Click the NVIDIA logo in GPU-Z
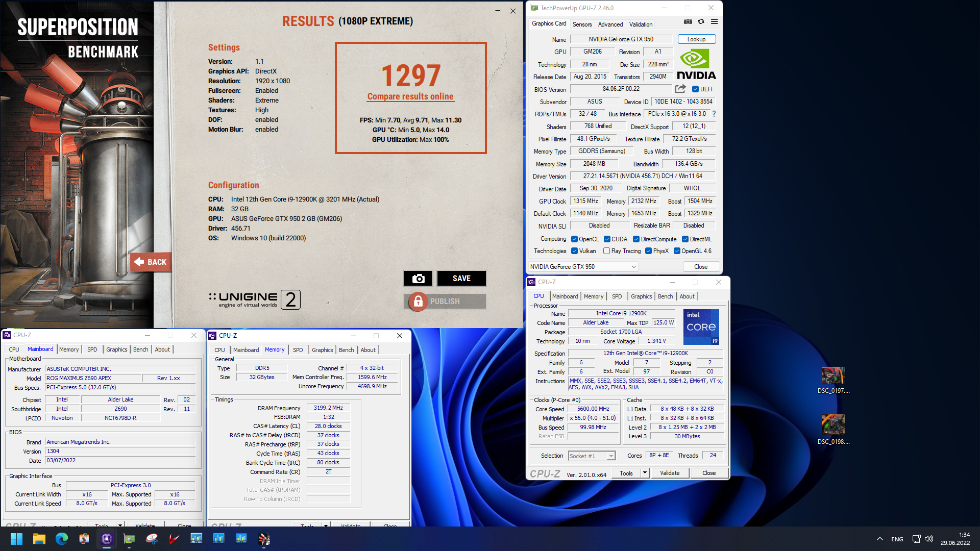This screenshot has width=980, height=551. click(696, 64)
